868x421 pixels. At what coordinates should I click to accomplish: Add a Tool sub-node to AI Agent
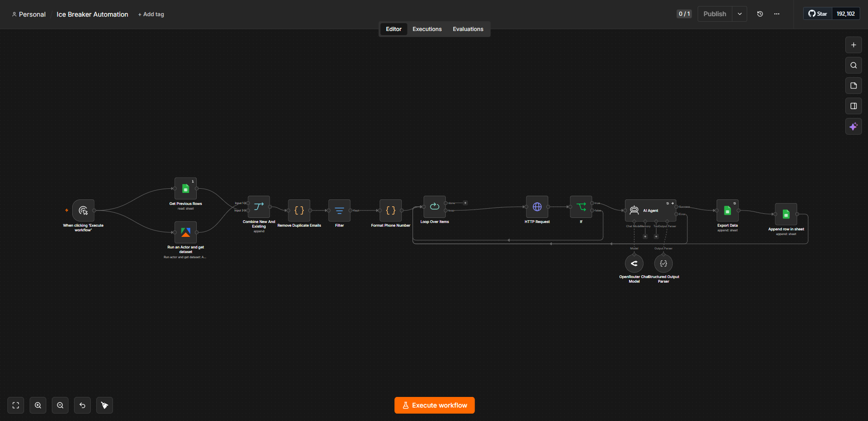point(656,236)
